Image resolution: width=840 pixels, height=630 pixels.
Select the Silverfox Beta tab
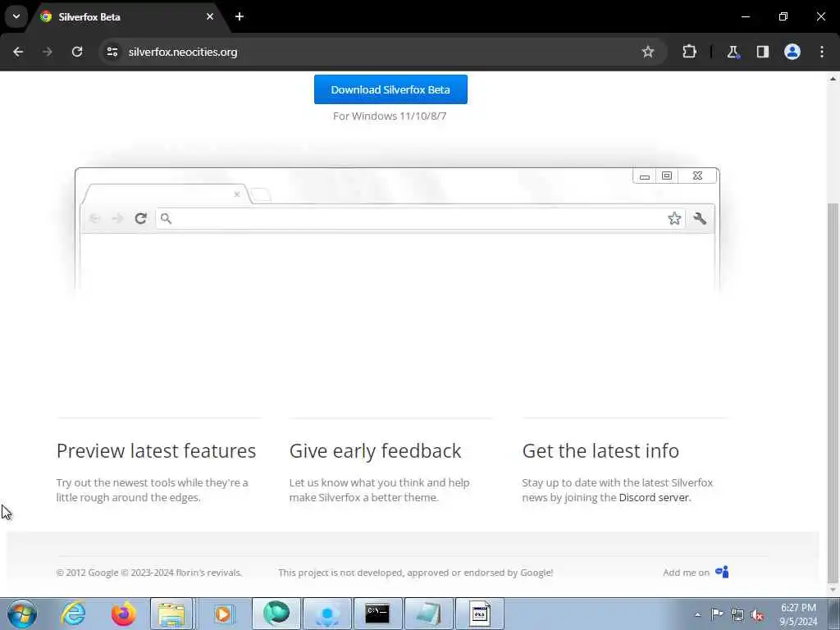[x=127, y=17]
